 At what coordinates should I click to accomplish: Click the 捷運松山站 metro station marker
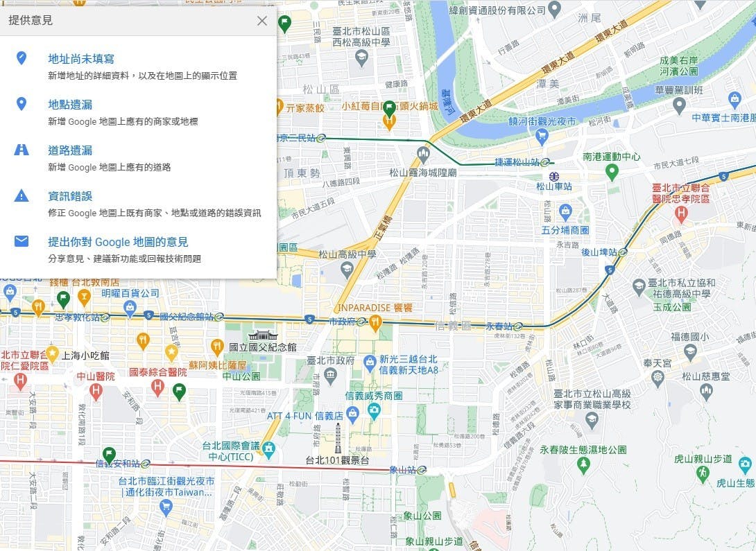545,161
